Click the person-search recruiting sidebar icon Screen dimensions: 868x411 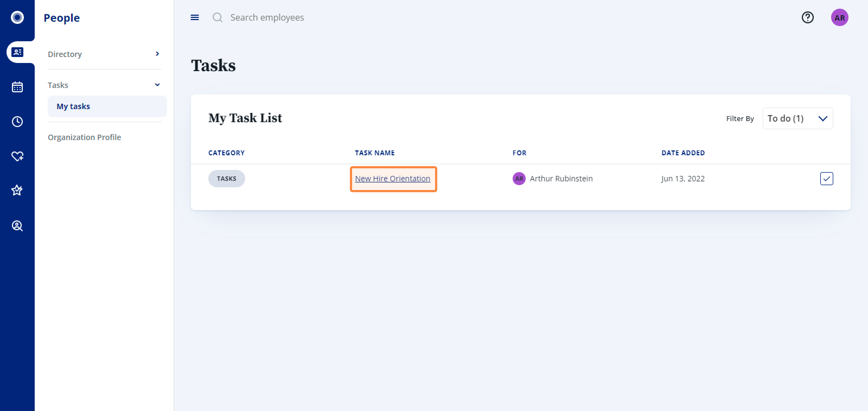click(x=17, y=226)
